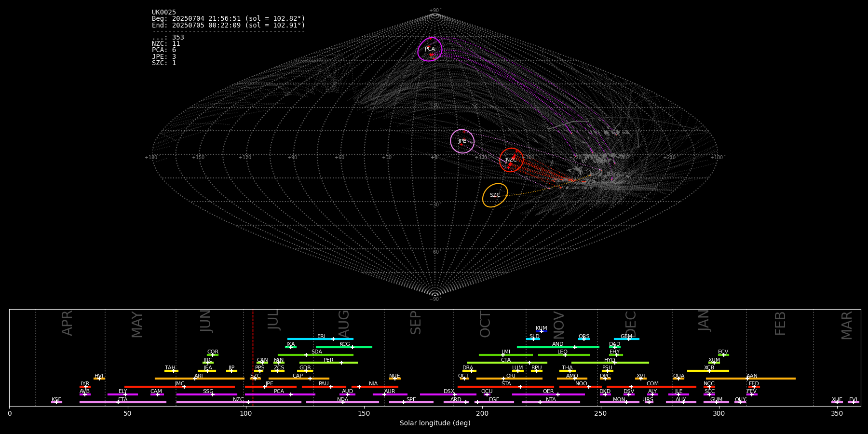868x434 pixels.
Task: Click the ETA pink shower bar
Action: coord(123,402)
